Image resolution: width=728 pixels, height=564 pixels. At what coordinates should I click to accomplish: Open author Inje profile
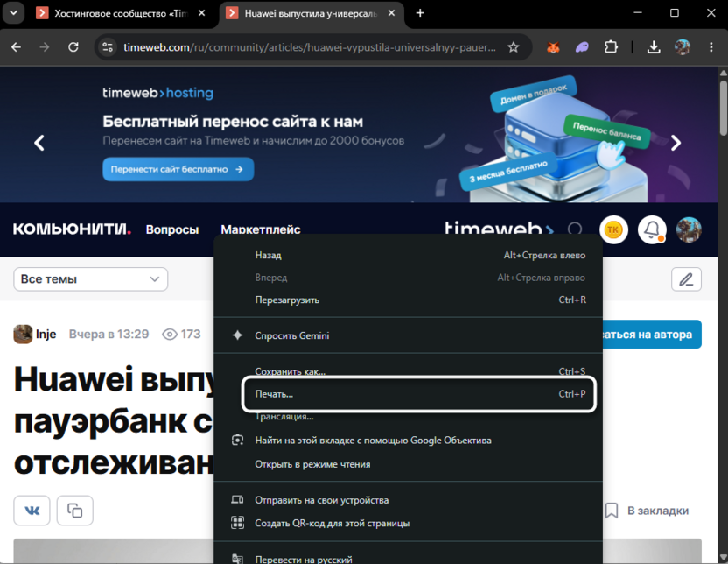pyautogui.click(x=35, y=334)
